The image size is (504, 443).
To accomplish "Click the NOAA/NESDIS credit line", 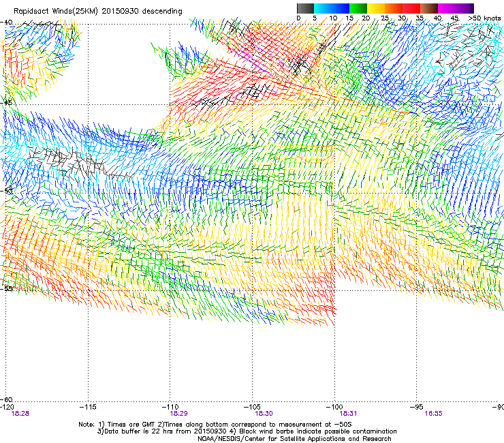I will [x=294, y=439].
